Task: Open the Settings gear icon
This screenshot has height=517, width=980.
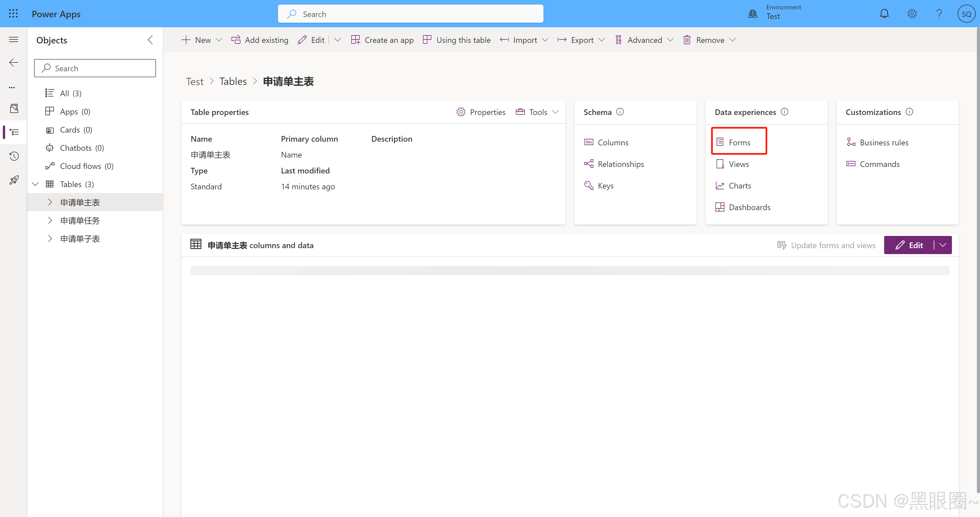Action: point(912,13)
